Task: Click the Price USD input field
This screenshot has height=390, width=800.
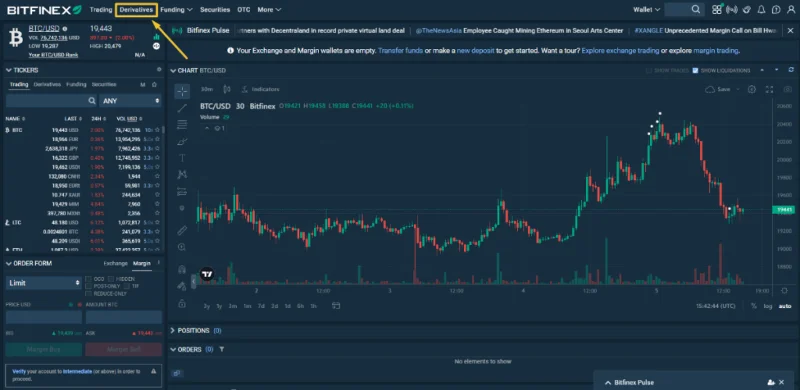Action: coord(44,317)
